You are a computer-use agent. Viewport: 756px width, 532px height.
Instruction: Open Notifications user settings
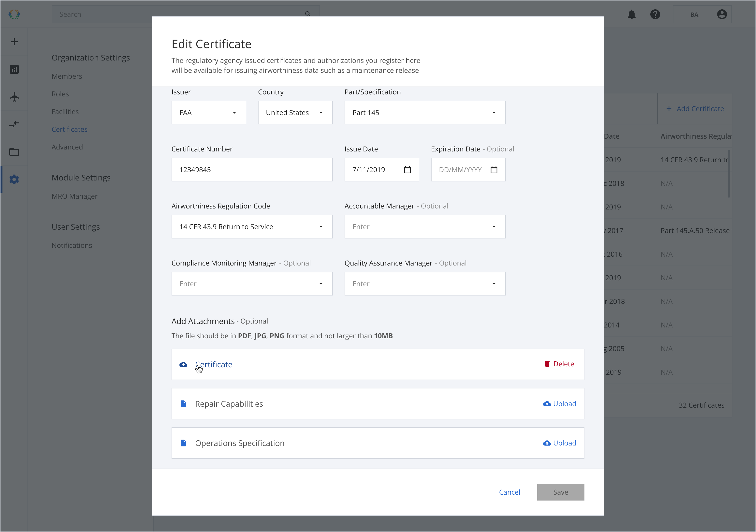click(x=72, y=245)
